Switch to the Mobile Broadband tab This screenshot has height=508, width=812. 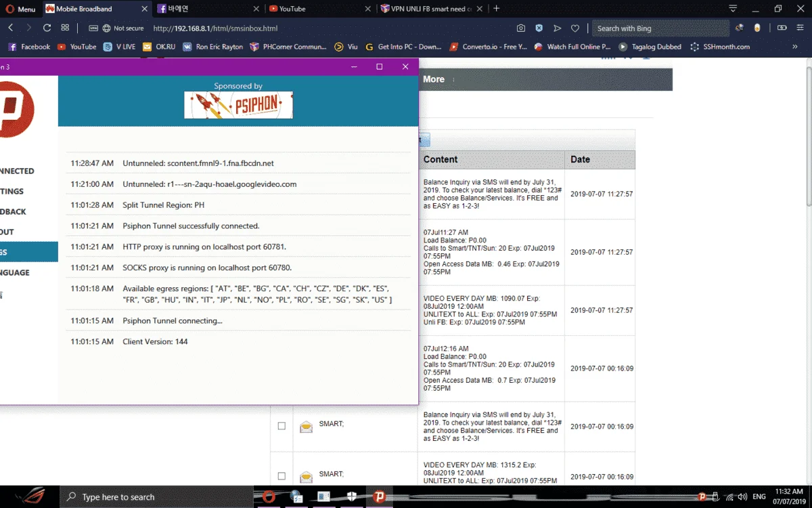click(x=96, y=9)
